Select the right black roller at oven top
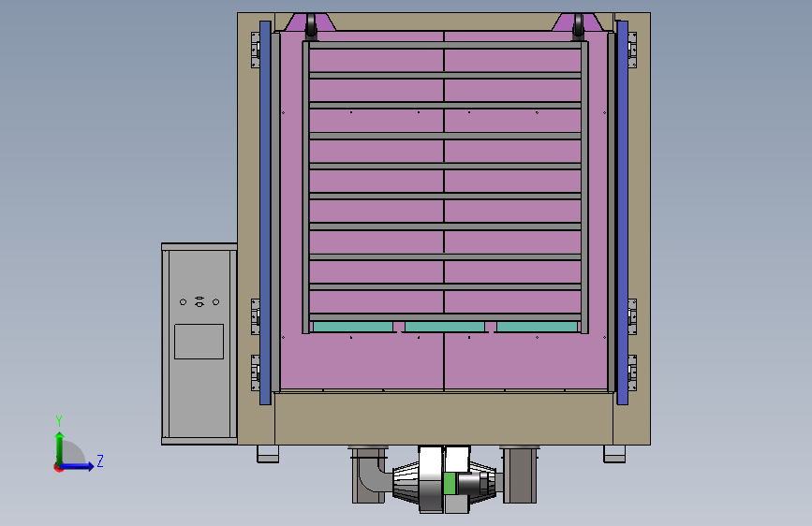812x526 pixels. pyautogui.click(x=578, y=26)
